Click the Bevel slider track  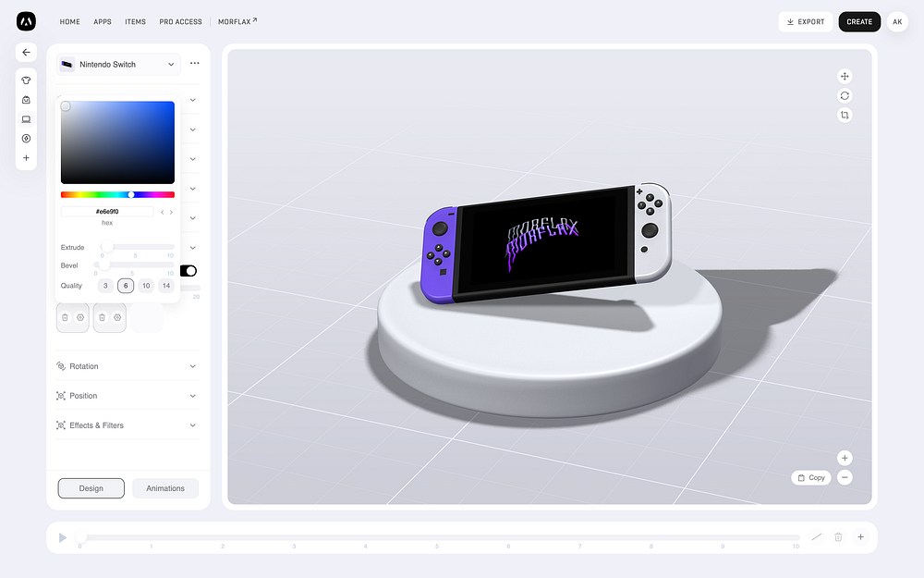[134, 264]
